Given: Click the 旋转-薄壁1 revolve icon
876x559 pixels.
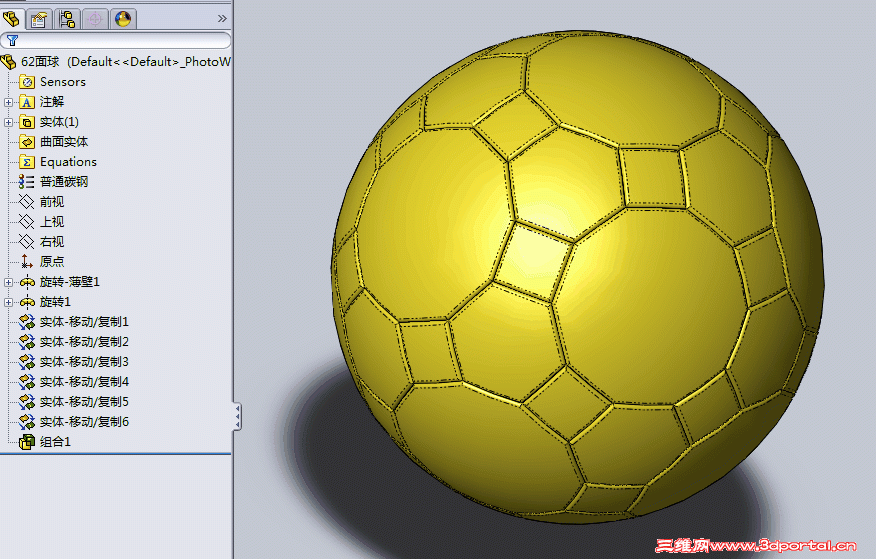Looking at the screenshot, I should click(x=27, y=282).
